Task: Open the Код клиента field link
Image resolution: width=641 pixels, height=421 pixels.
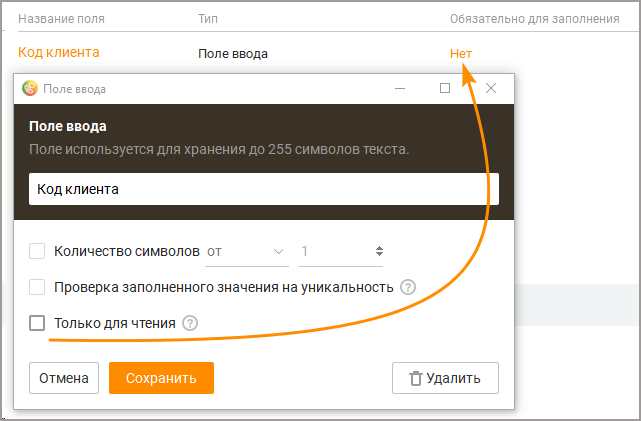Action: coord(59,52)
